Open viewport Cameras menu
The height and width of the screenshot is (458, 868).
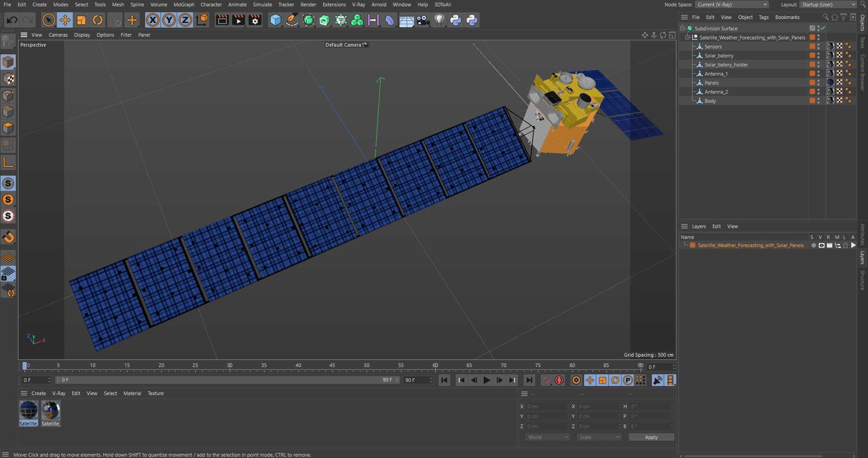click(58, 35)
